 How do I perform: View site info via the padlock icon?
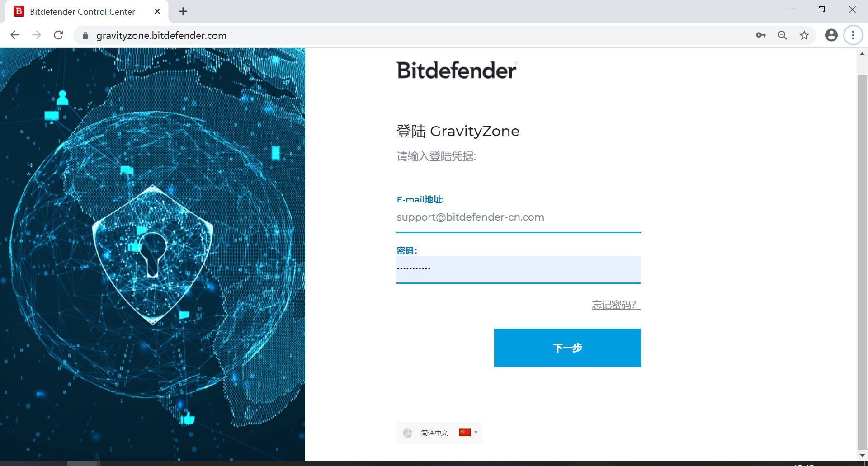(x=85, y=36)
